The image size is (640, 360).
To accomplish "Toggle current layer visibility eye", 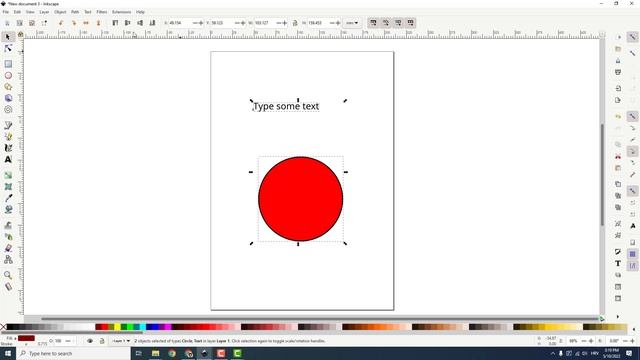I will pos(90,341).
